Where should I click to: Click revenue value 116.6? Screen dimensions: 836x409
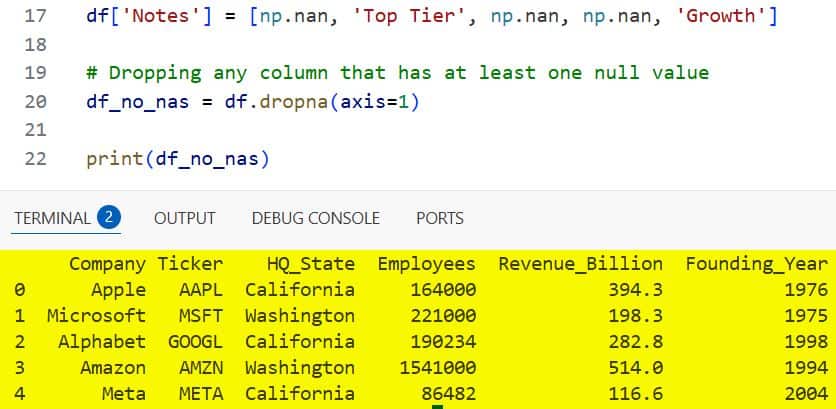tap(636, 394)
